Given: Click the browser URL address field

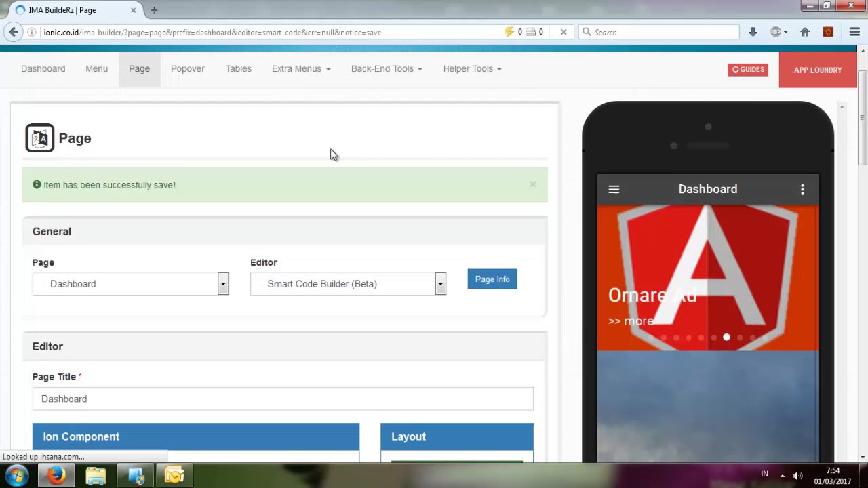Looking at the screenshot, I should click(x=271, y=32).
